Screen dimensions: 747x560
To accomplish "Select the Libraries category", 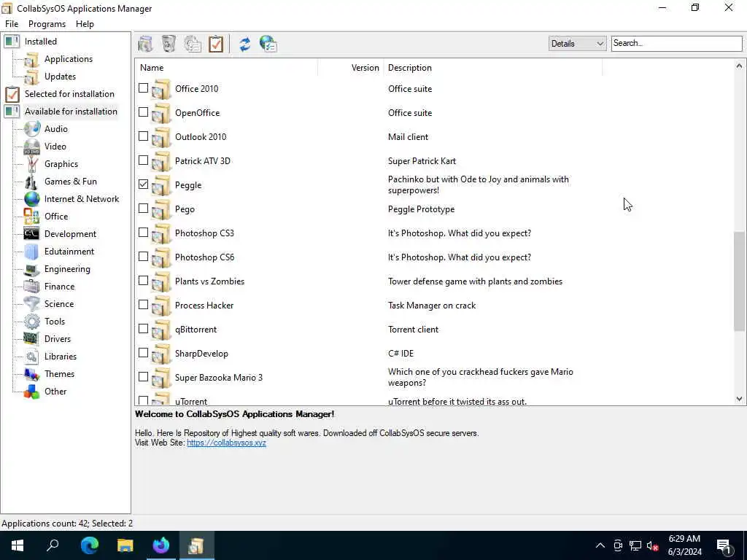I will pos(60,357).
